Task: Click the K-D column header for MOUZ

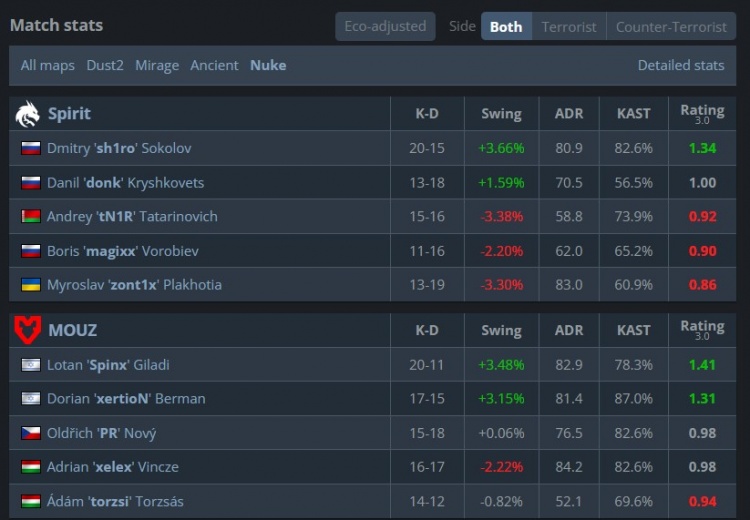Action: [427, 330]
